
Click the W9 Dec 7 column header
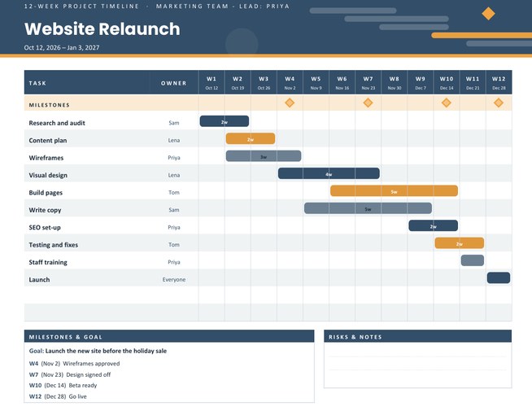pos(421,82)
